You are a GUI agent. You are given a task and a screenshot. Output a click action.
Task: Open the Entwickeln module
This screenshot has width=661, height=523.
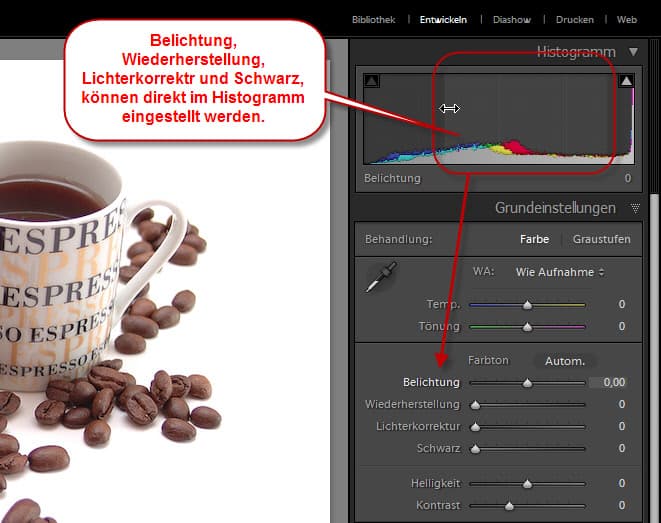tap(443, 19)
